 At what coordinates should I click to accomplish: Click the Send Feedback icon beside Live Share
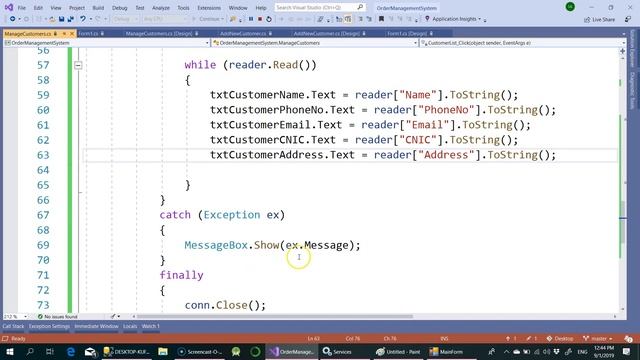click(628, 19)
